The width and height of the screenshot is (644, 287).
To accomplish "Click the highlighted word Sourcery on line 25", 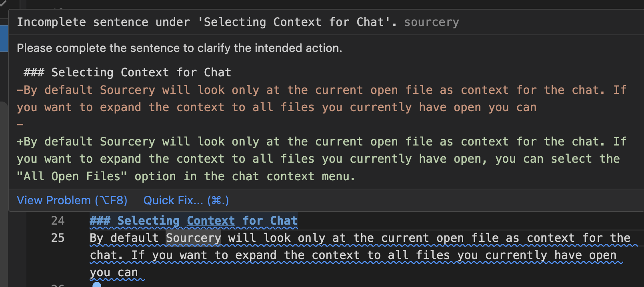I will (x=193, y=238).
